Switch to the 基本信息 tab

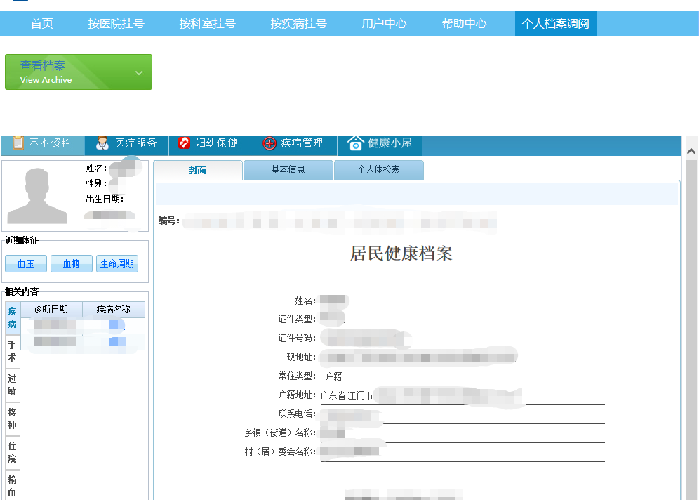[x=288, y=170]
